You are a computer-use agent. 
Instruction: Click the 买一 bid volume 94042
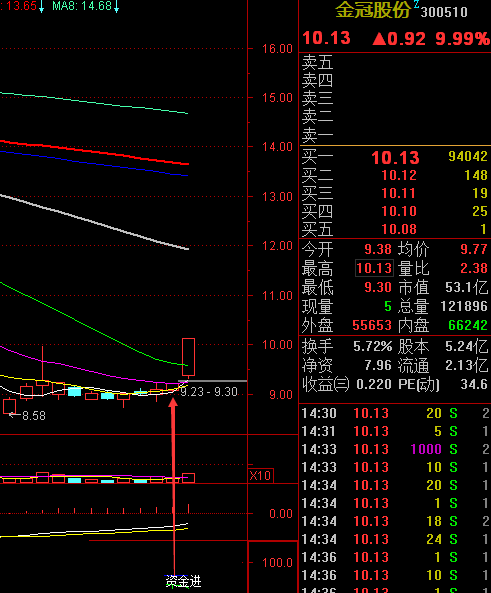click(x=468, y=157)
